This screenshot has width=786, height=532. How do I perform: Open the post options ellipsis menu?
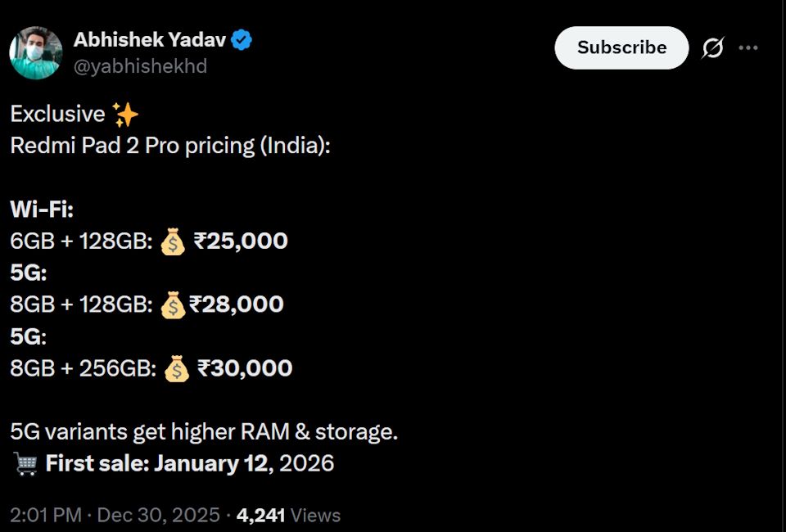(749, 47)
